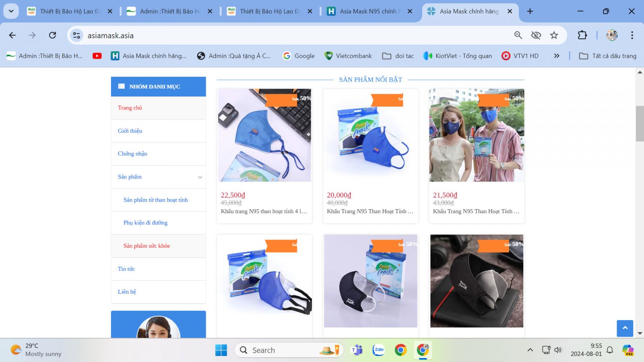Open Tất cả dấu trang folder
Viewport: 644px width, 362px height.
point(608,56)
